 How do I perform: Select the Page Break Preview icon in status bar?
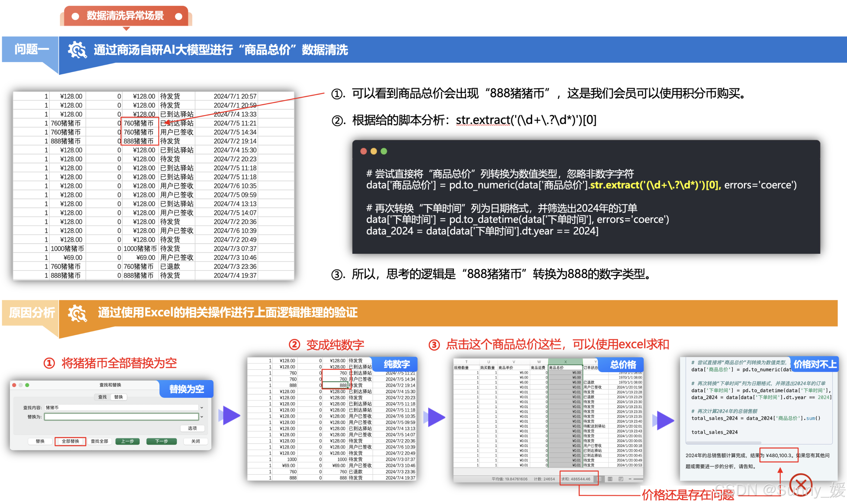(621, 480)
